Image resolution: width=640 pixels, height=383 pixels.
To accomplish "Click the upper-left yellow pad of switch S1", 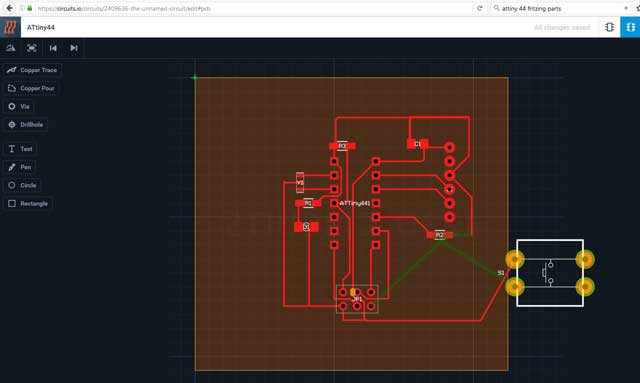I will point(515,259).
